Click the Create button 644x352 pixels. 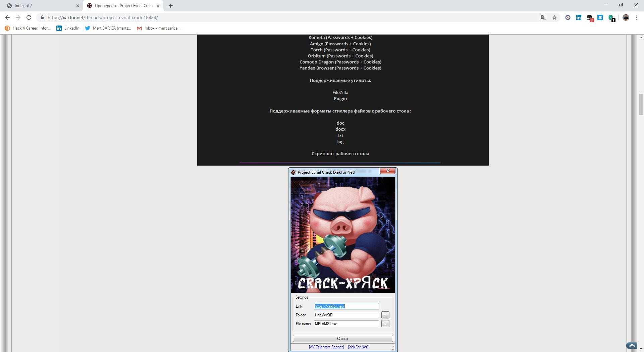click(x=342, y=339)
